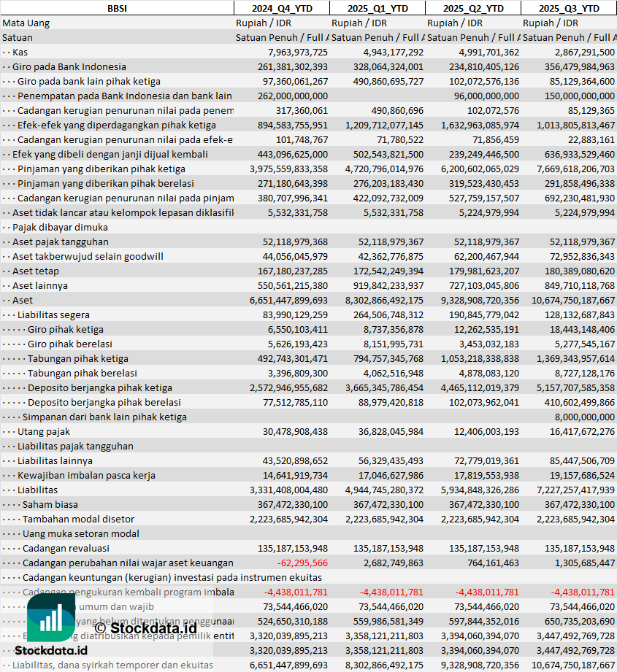Screen dimensions: 617x672
Task: Click Aset takberwujud selain goodwill label
Action: [x=88, y=256]
